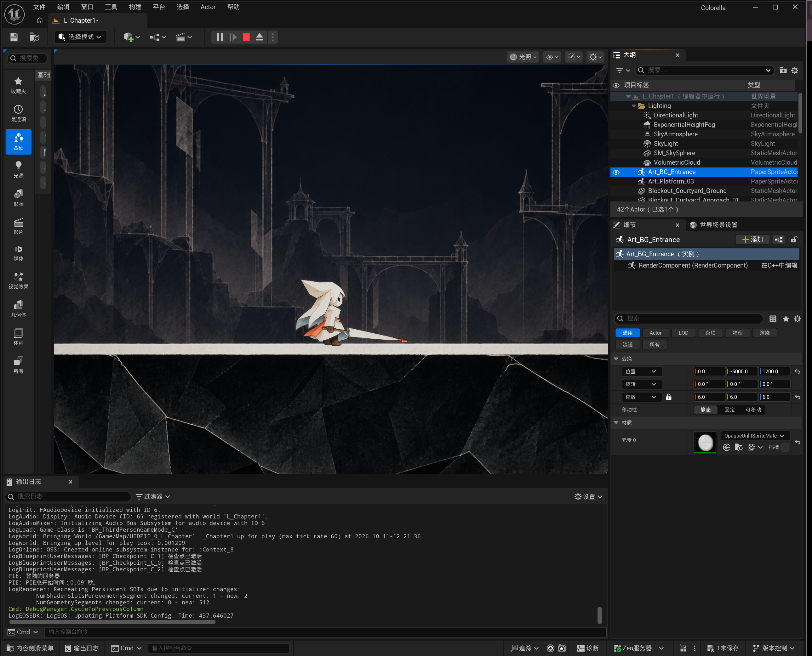Image resolution: width=812 pixels, height=656 pixels.
Task: Toggle visibility eye for Art_BG_Entrance
Action: (x=616, y=172)
